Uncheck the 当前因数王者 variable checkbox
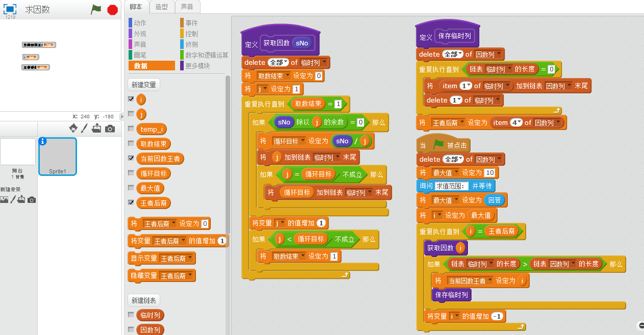This screenshot has width=644, height=335. tap(131, 158)
